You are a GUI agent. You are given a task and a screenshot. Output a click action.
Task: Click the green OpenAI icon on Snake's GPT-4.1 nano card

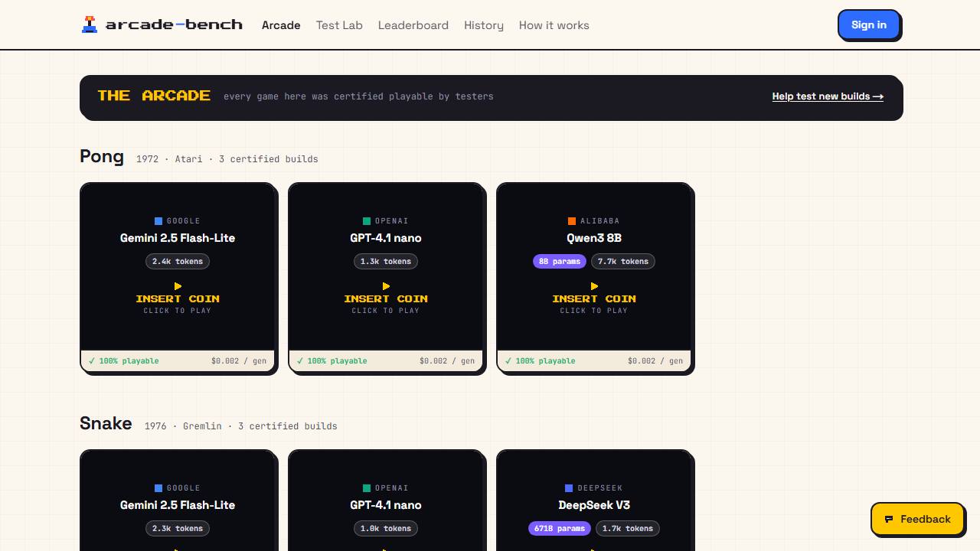(367, 488)
